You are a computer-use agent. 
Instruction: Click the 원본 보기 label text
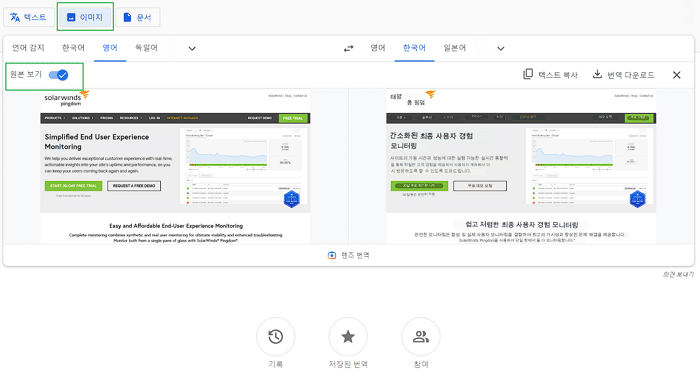[x=25, y=75]
